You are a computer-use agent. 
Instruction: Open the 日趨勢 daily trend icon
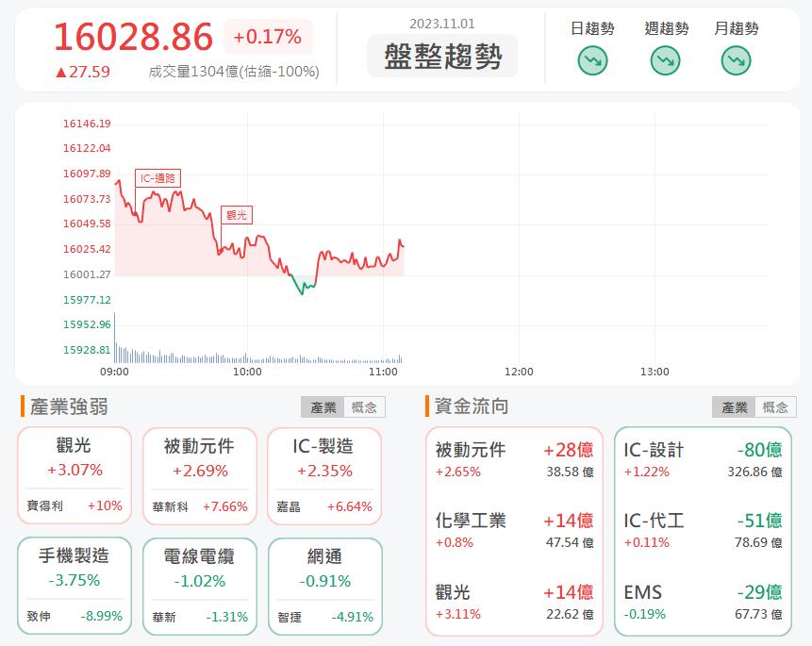point(591,62)
